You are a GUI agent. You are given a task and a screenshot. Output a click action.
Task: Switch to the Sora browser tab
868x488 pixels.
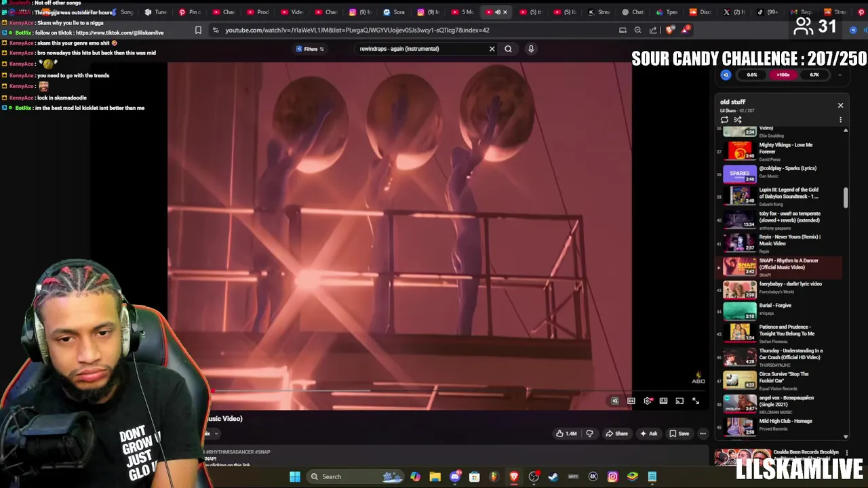[395, 12]
